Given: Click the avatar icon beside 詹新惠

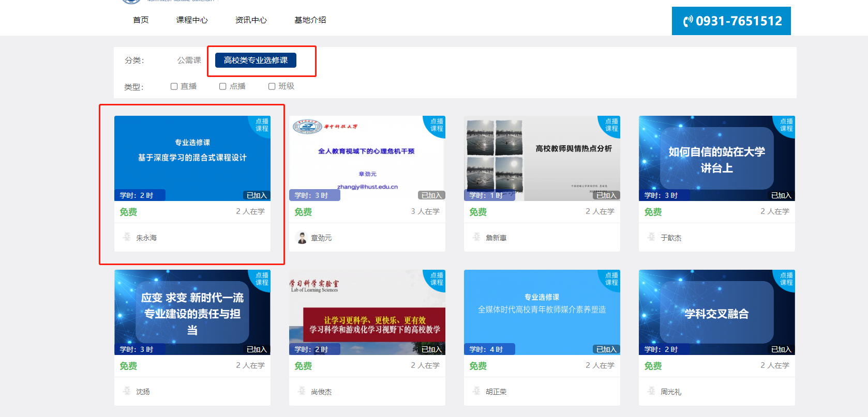Looking at the screenshot, I should pyautogui.click(x=476, y=237).
